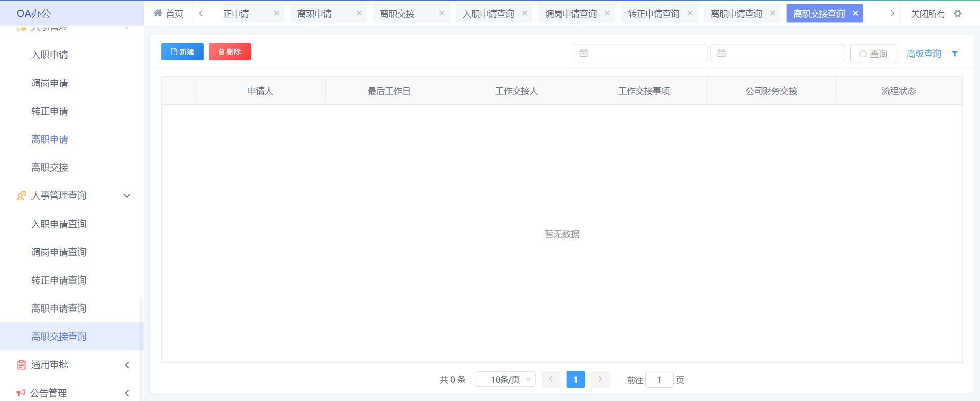Close the 入职申请查询 tab
Image resolution: width=980 pixels, height=401 pixels.
pos(524,13)
